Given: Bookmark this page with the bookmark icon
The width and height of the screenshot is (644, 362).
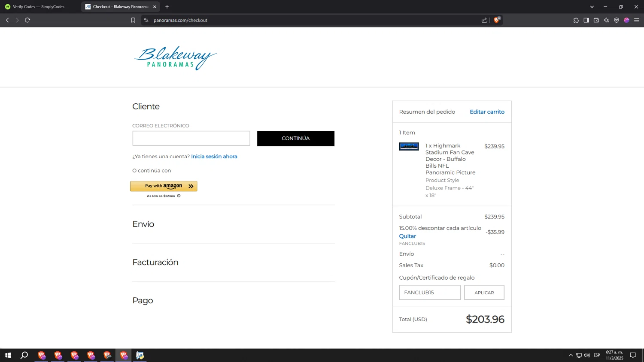Looking at the screenshot, I should pyautogui.click(x=133, y=20).
